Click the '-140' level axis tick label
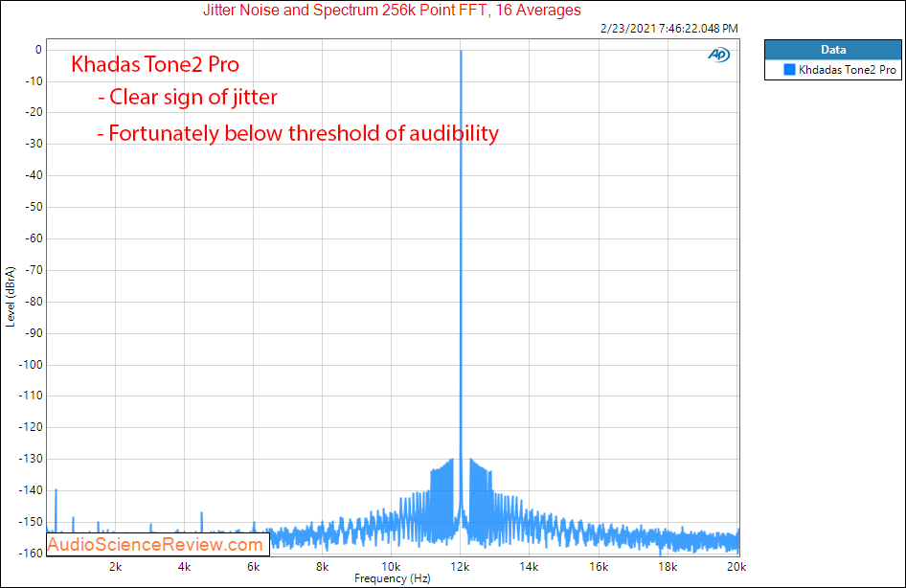Image resolution: width=906 pixels, height=588 pixels. pos(32,489)
